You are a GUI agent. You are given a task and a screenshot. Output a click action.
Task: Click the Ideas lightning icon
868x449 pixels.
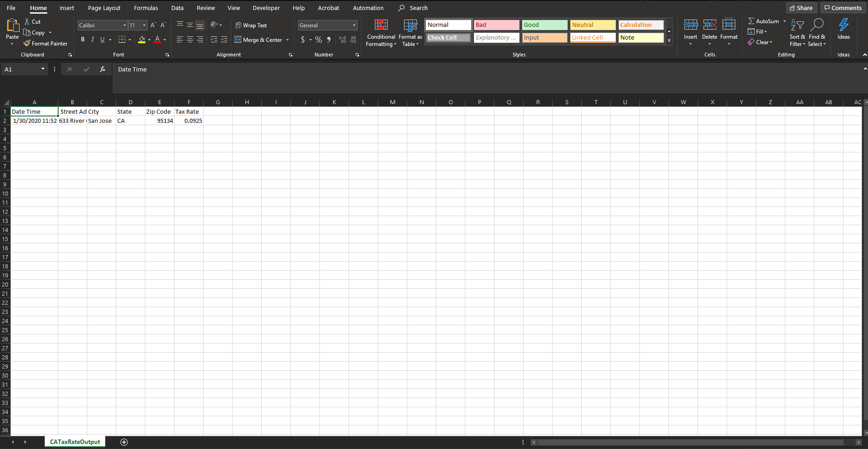(843, 25)
